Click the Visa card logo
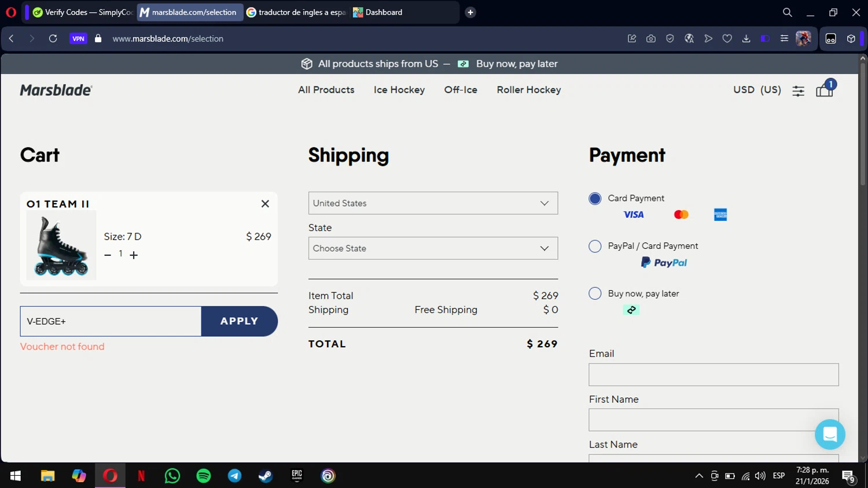 (x=634, y=215)
